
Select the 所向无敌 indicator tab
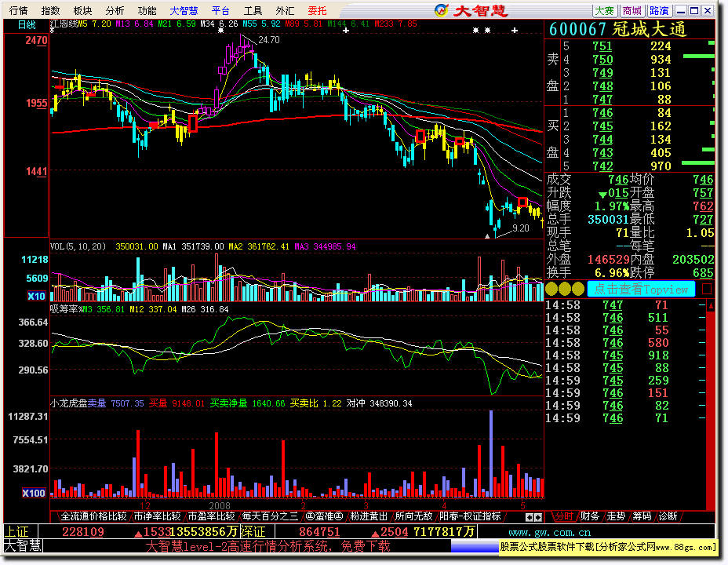click(413, 516)
